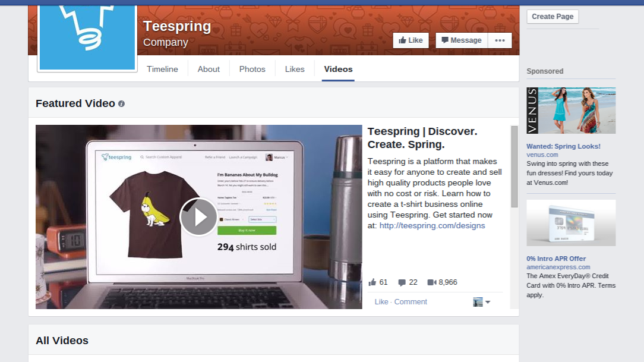Click the Comment link under video
Image resolution: width=644 pixels, height=362 pixels.
pyautogui.click(x=411, y=301)
